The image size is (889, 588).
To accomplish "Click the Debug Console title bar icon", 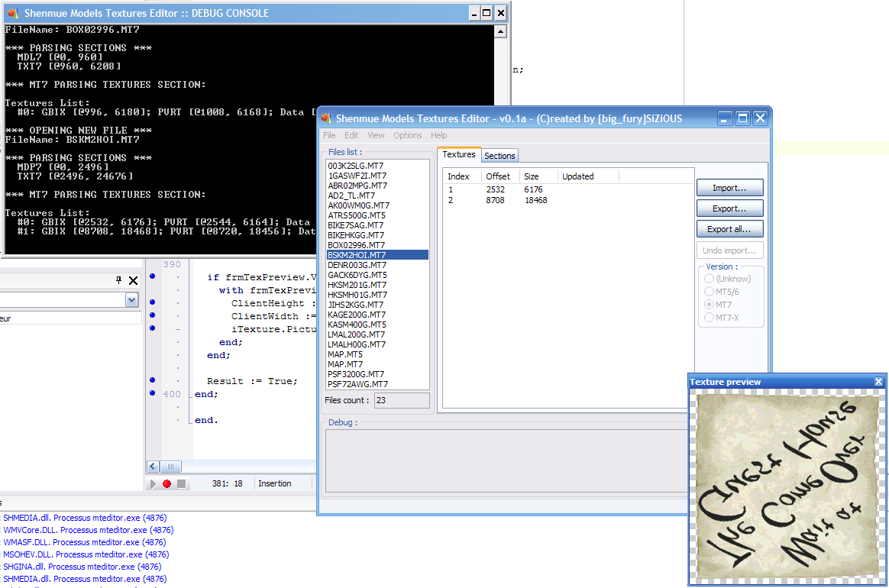I will click(13, 13).
